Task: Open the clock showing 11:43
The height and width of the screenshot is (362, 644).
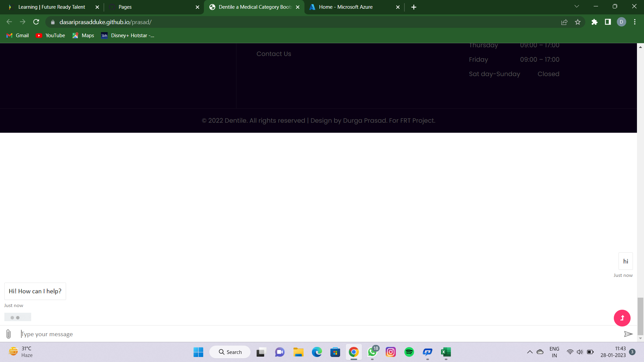Action: tap(613, 352)
